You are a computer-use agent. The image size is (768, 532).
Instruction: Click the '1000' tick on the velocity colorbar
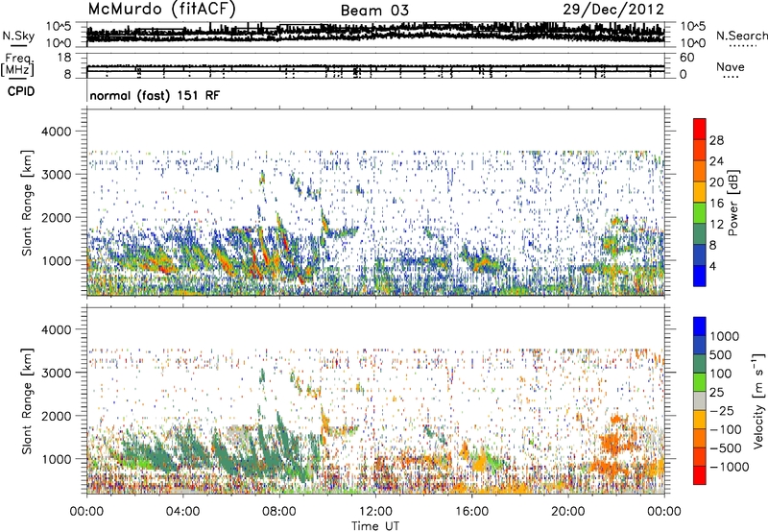point(725,336)
